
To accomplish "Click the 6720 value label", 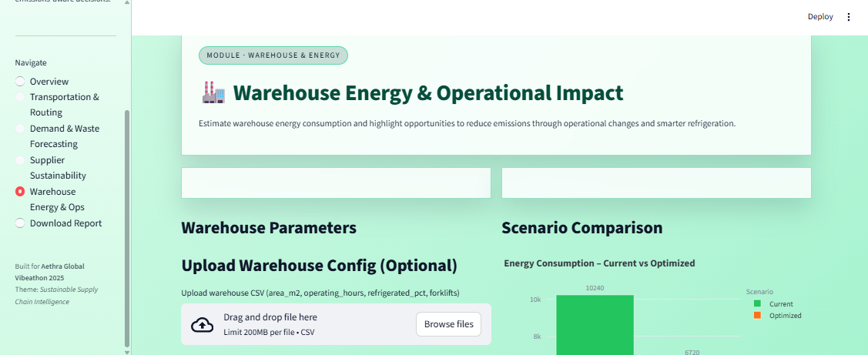I will [693, 352].
